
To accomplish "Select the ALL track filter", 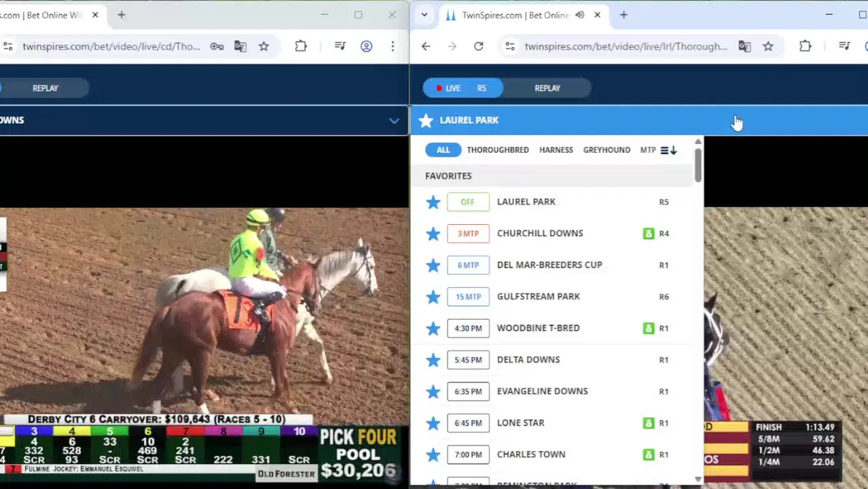I will (443, 150).
